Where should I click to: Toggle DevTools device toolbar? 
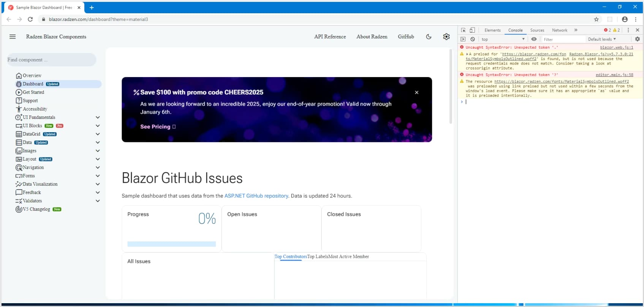pyautogui.click(x=472, y=30)
